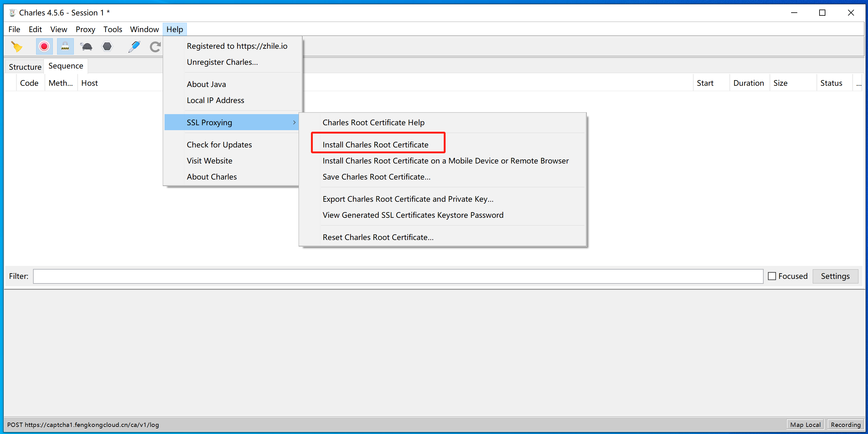
Task: Sort by the Host column header
Action: coord(89,83)
